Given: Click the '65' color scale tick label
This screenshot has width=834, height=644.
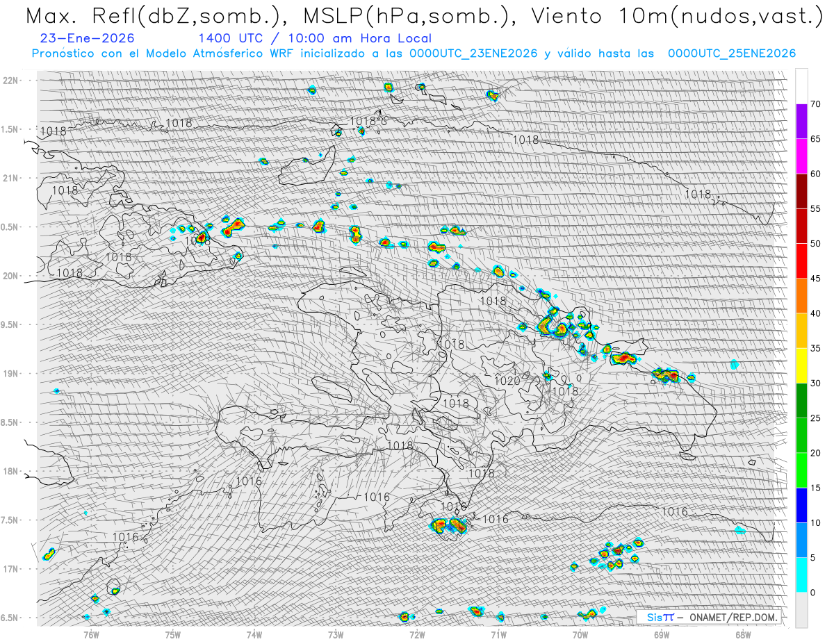Looking at the screenshot, I should 816,139.
